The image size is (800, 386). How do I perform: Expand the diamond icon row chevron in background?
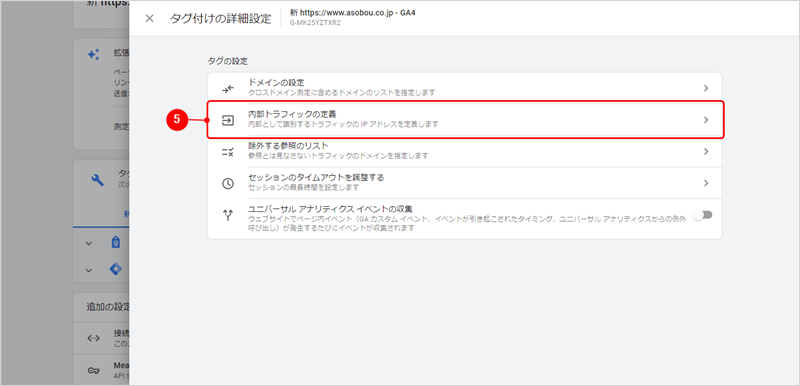tap(89, 270)
